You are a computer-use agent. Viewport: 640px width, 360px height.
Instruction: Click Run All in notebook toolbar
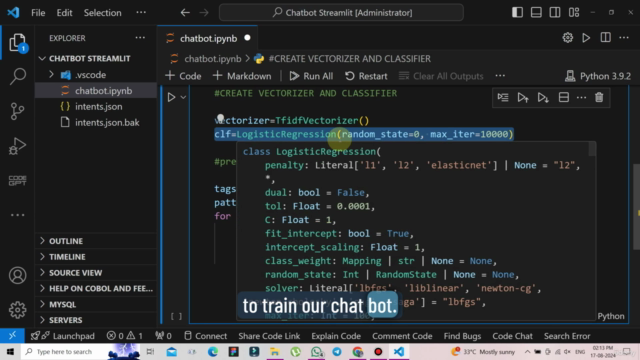(311, 76)
